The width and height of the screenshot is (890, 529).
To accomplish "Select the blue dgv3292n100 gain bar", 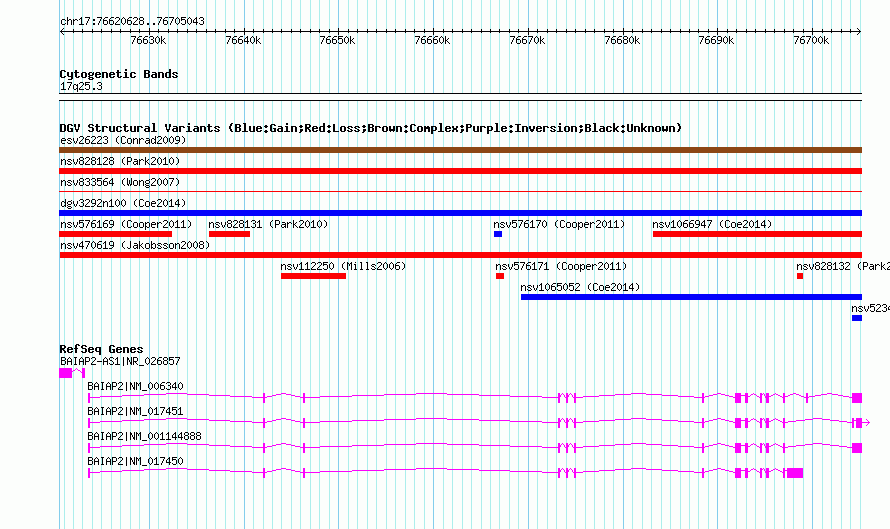I will click(460, 213).
